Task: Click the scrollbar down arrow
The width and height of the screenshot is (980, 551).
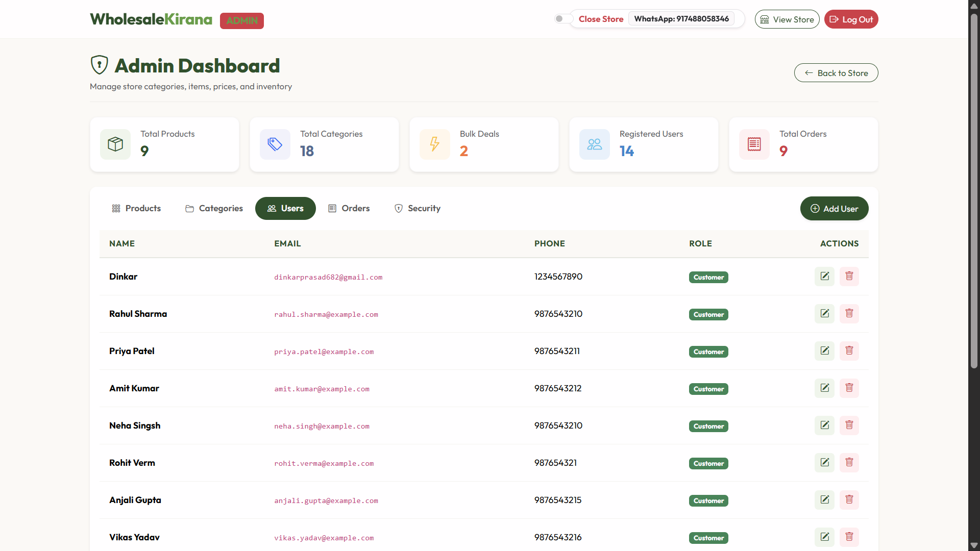Action: (974, 545)
